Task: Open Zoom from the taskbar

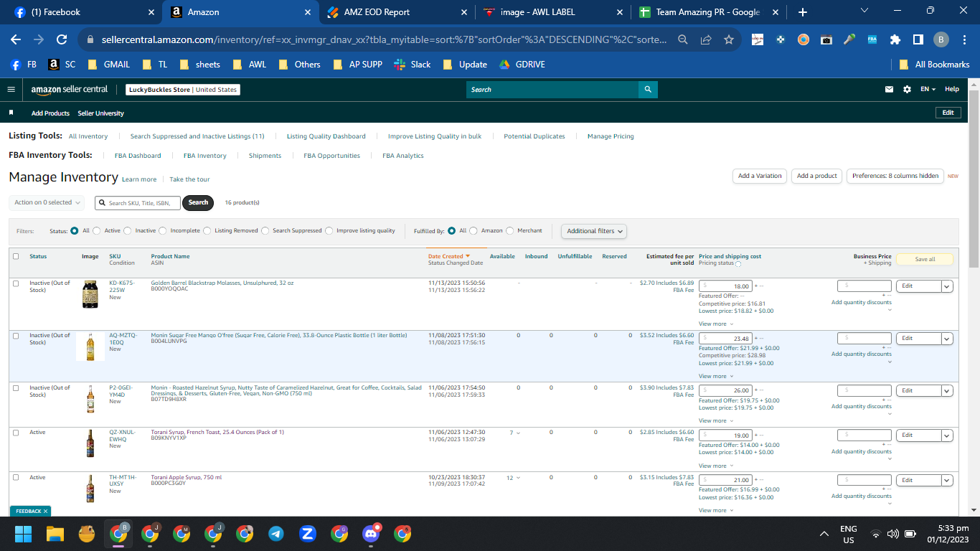Action: tap(308, 534)
